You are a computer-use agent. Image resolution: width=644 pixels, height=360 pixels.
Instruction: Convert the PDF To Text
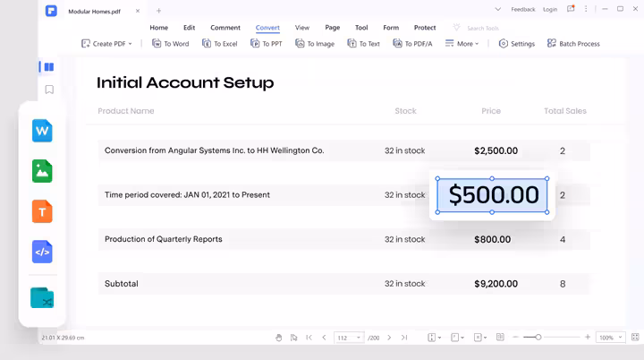pos(363,44)
